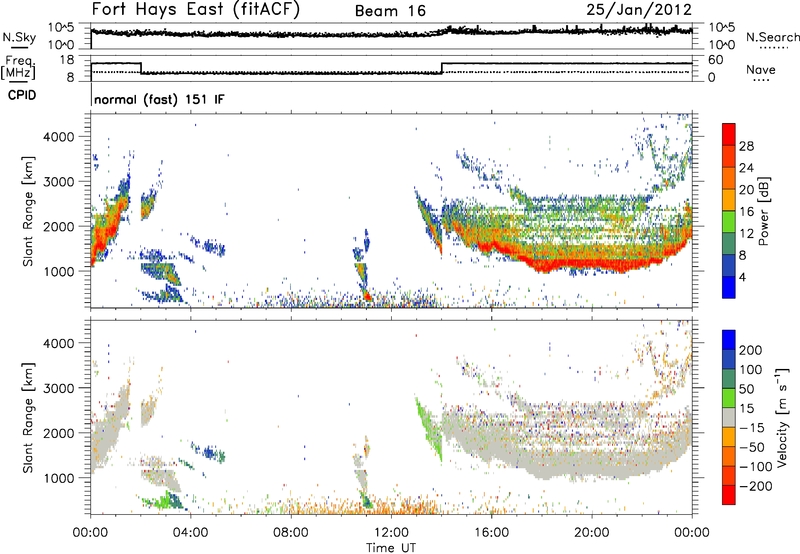This screenshot has width=800, height=554.
Task: Click the "N.Sky" legend label
Action: [19, 37]
